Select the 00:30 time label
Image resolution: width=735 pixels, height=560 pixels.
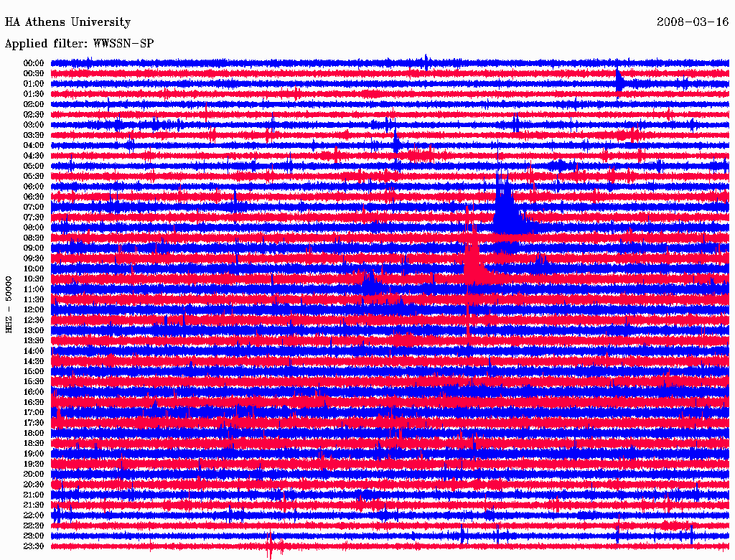[x=34, y=73]
